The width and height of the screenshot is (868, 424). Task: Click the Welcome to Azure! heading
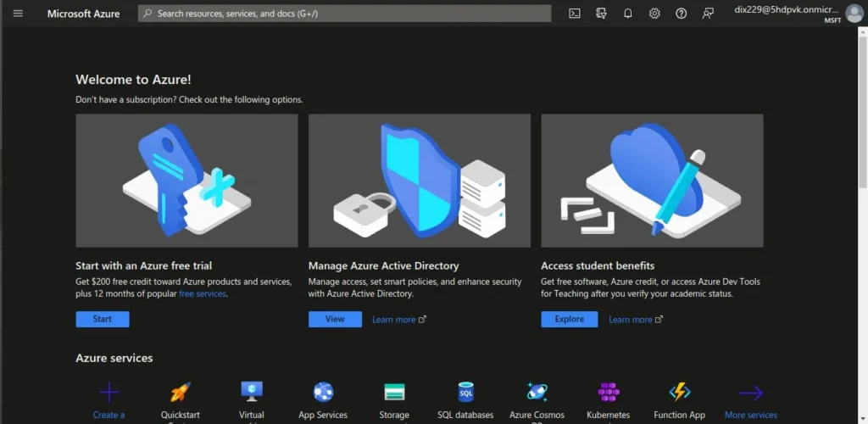133,80
